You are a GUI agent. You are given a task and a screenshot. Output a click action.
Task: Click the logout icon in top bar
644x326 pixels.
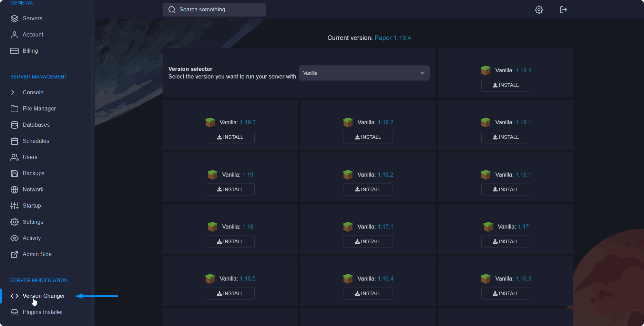(x=563, y=10)
